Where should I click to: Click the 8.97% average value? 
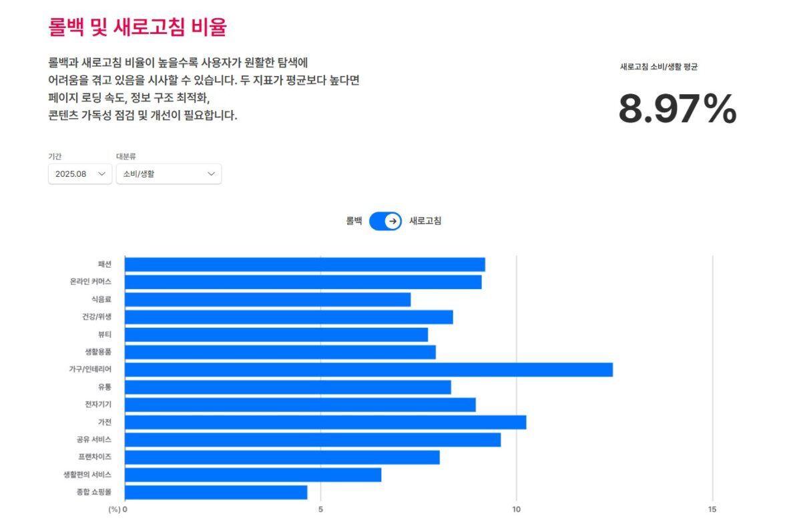[677, 109]
